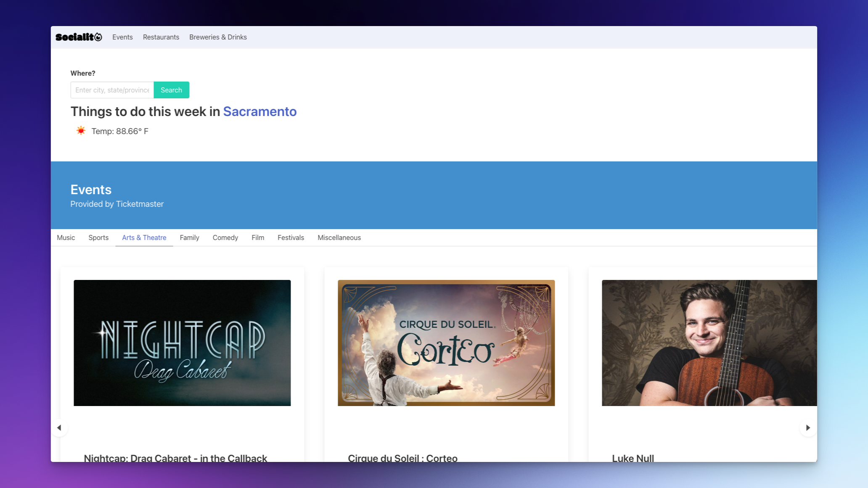This screenshot has height=488, width=868.
Task: Click the Provided by Ticketmaster subtitle
Action: pyautogui.click(x=117, y=204)
